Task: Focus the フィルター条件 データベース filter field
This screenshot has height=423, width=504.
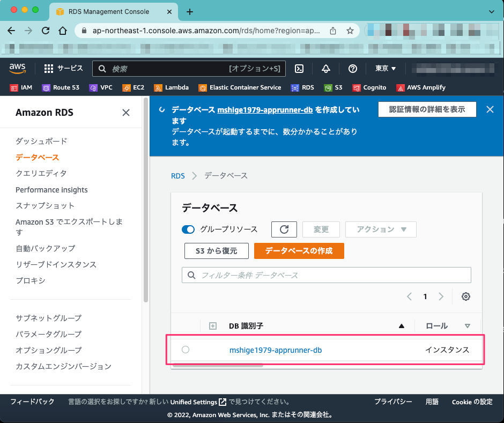Action: tap(326, 275)
